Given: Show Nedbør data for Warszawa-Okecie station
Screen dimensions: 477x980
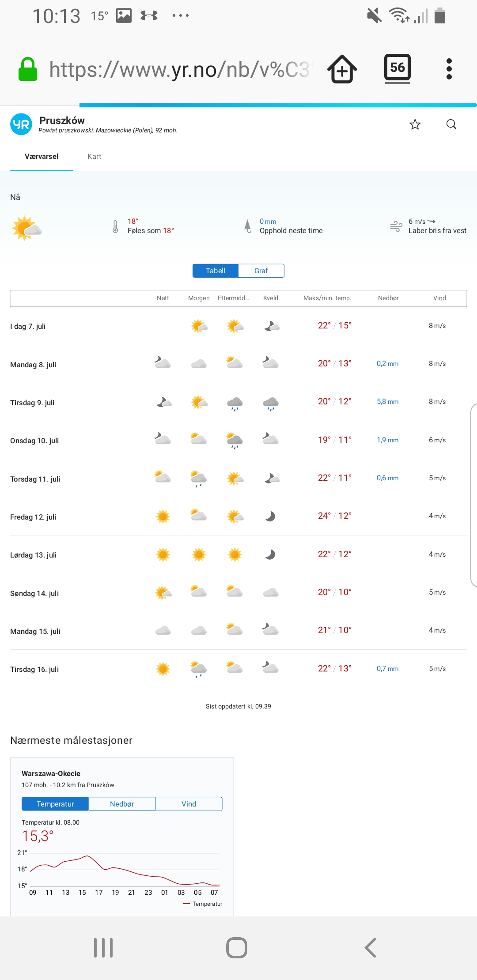Looking at the screenshot, I should (122, 804).
